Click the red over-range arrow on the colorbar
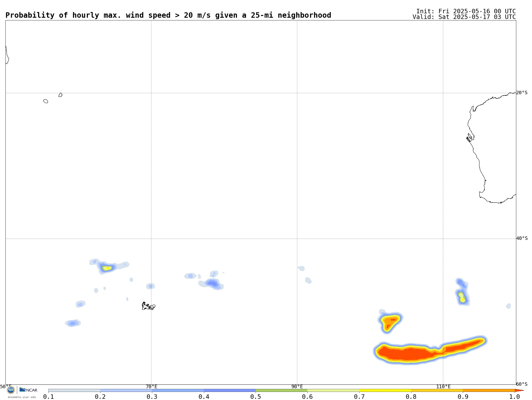The image size is (532, 400). (519, 390)
